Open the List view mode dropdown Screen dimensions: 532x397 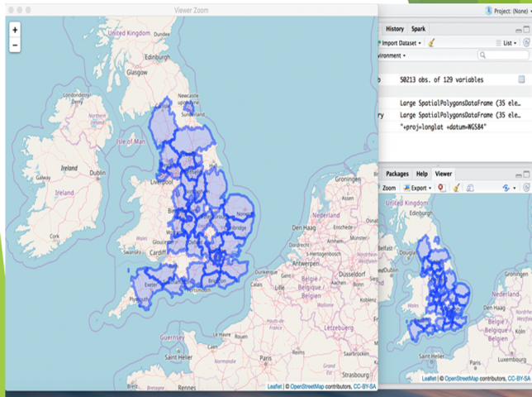click(x=510, y=43)
